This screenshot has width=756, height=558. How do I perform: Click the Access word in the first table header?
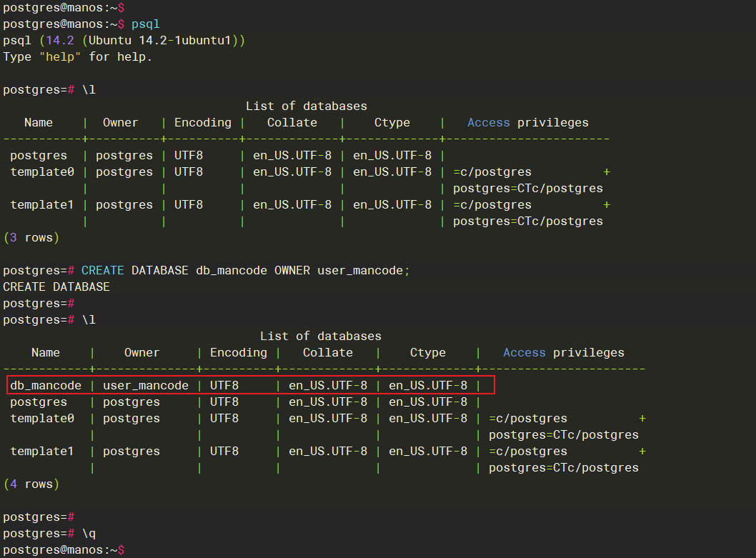click(488, 122)
